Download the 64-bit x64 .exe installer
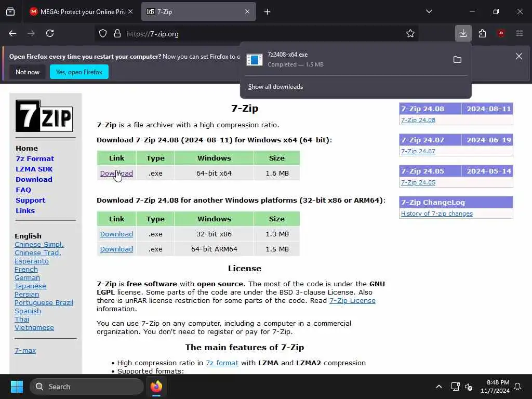 click(x=116, y=174)
